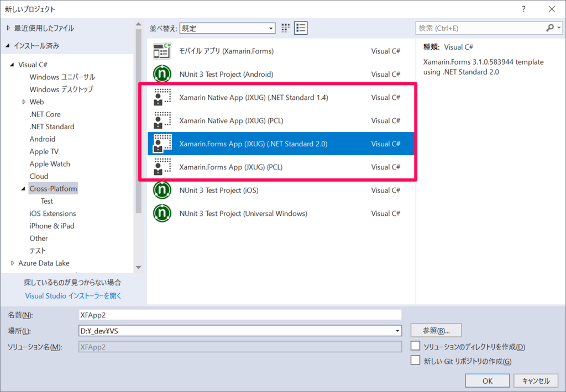
Task: Select Xamarin Native App (JXUG) (PCL) name
Action: click(x=231, y=120)
